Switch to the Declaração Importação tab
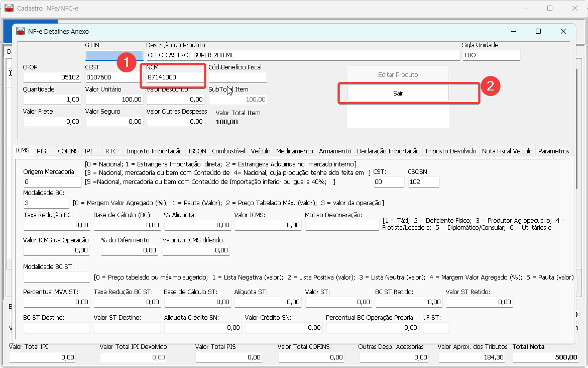588x368 pixels. click(388, 151)
